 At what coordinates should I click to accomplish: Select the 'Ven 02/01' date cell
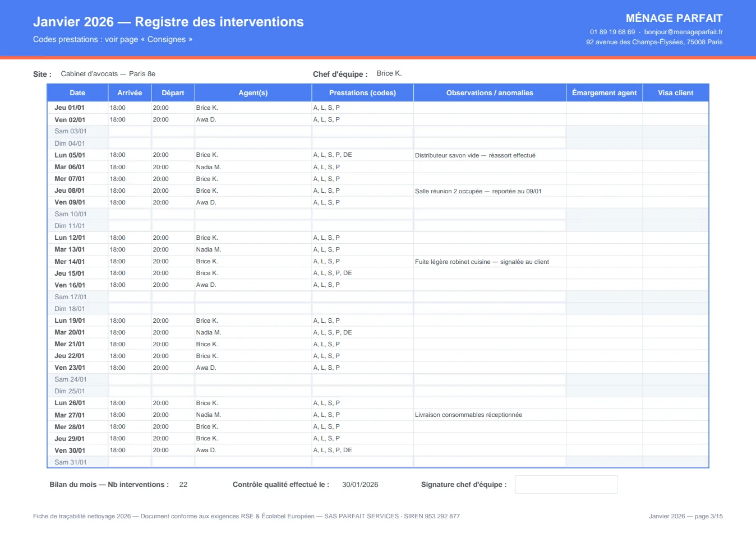click(77, 119)
